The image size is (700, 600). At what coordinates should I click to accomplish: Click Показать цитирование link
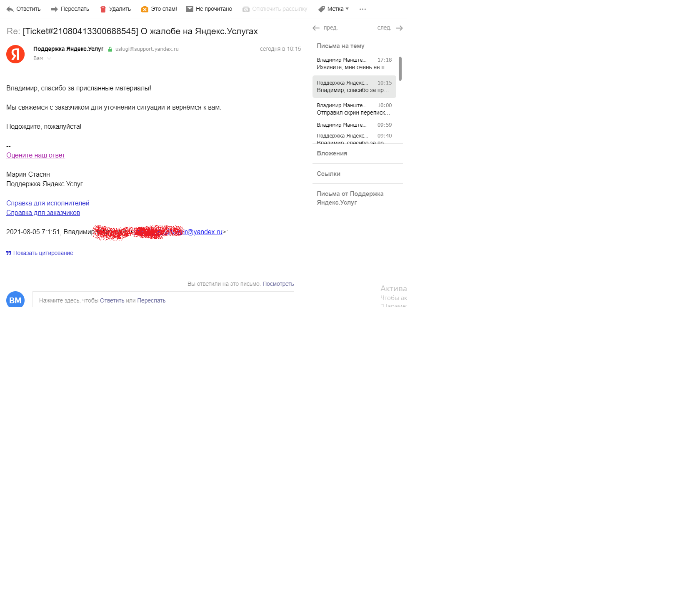click(x=43, y=253)
